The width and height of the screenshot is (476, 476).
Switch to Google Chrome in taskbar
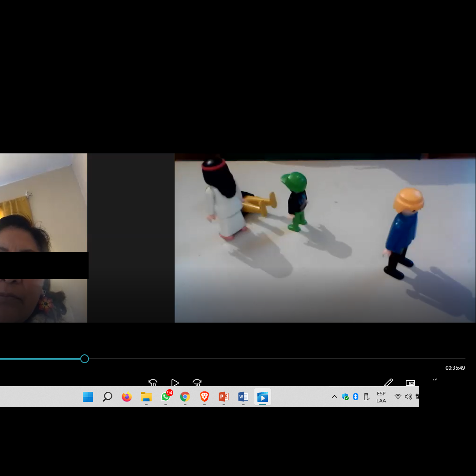pyautogui.click(x=185, y=397)
